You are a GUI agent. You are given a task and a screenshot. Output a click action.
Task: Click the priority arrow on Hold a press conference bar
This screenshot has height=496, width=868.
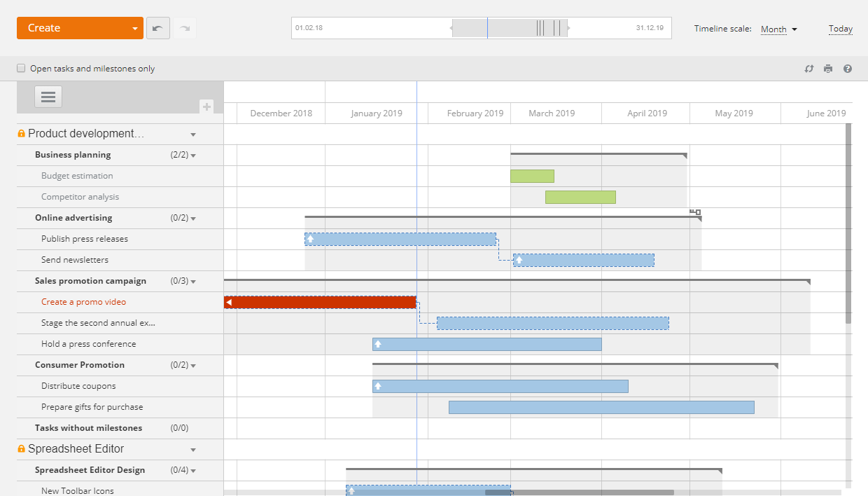click(378, 344)
